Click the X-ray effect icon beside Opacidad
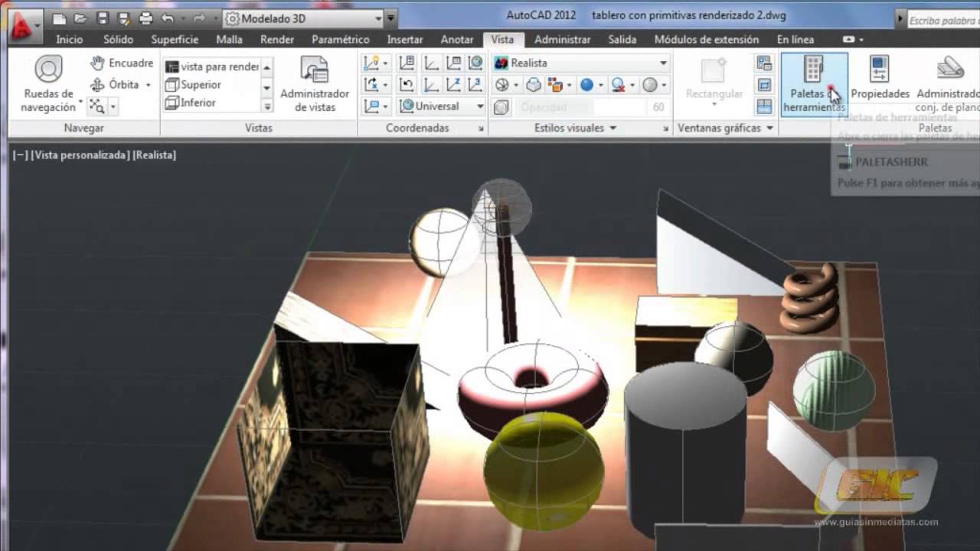980x551 pixels. coord(501,108)
